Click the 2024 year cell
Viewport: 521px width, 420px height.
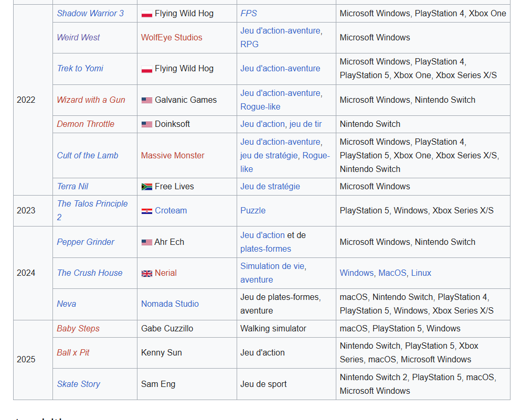point(33,273)
